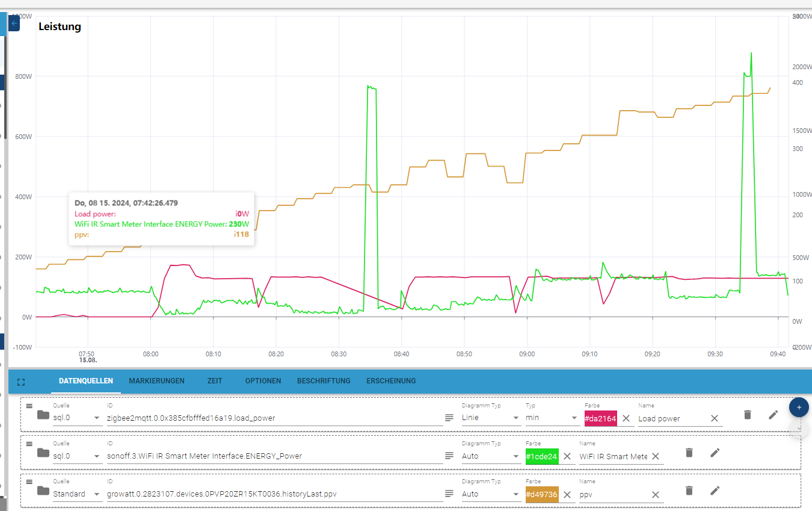Click the WiFi IR Smart Meter name input
812x511 pixels.
click(614, 456)
